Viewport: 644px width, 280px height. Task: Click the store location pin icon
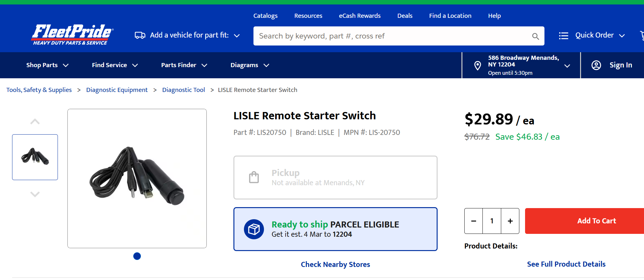click(x=477, y=66)
